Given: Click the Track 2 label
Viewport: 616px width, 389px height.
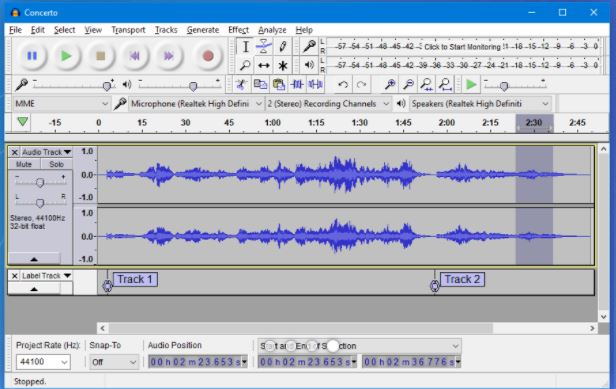Looking at the screenshot, I should 462,279.
